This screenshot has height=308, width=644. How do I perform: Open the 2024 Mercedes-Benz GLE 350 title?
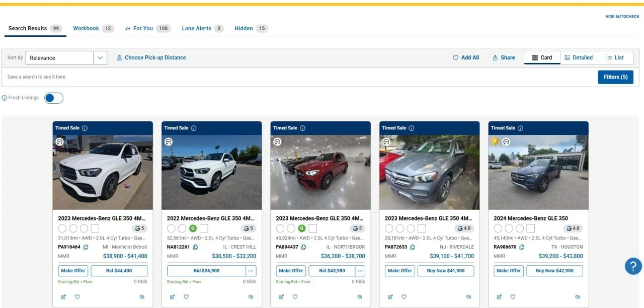pos(531,218)
